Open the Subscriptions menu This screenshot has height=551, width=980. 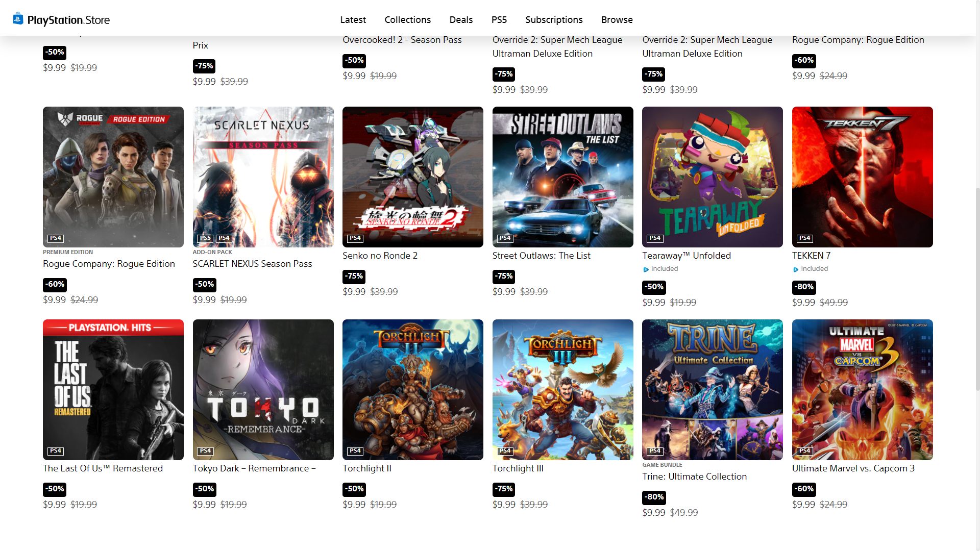(554, 19)
